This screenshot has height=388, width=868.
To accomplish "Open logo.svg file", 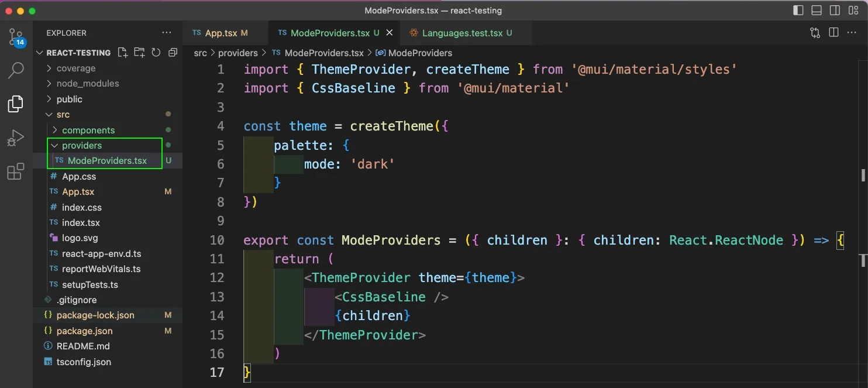I will coord(80,238).
